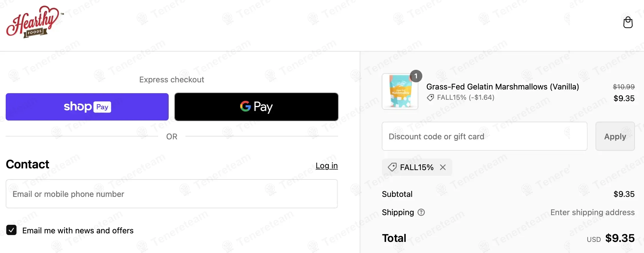
Task: Click the crossed-out $10.99 original price
Action: coord(623,87)
